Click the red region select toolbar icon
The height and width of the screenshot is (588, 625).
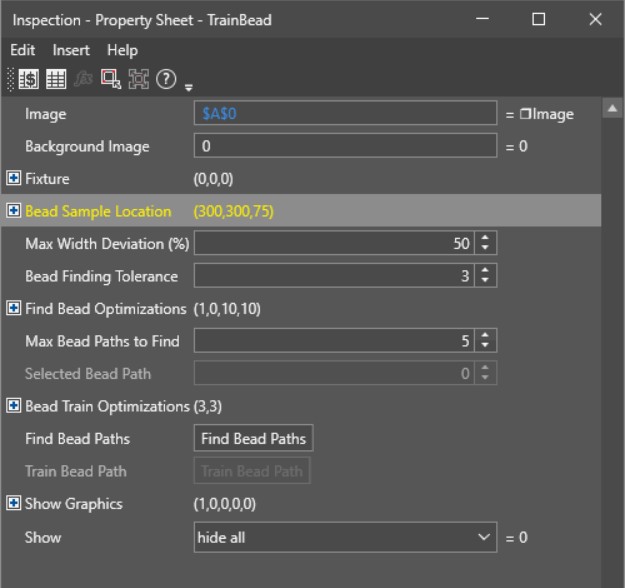click(111, 80)
